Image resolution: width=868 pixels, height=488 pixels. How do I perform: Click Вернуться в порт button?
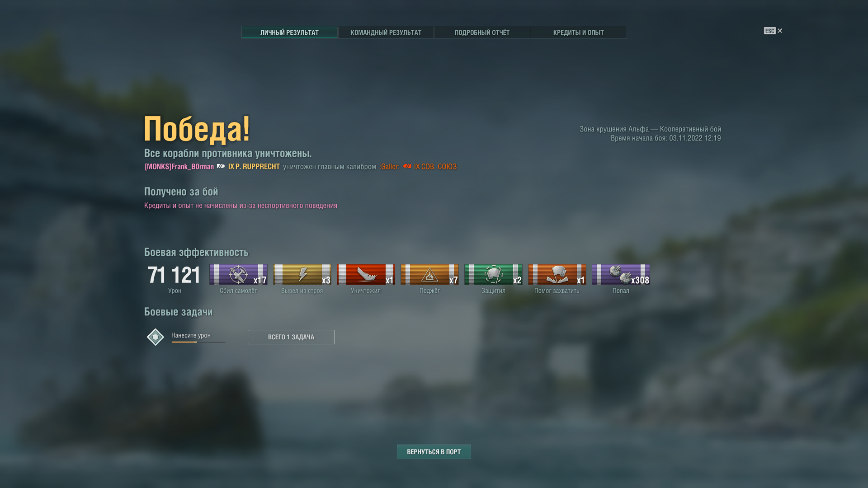434,452
